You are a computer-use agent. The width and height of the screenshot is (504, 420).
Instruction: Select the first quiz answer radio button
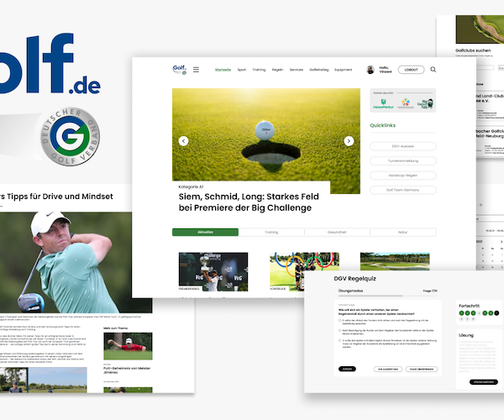pos(339,320)
